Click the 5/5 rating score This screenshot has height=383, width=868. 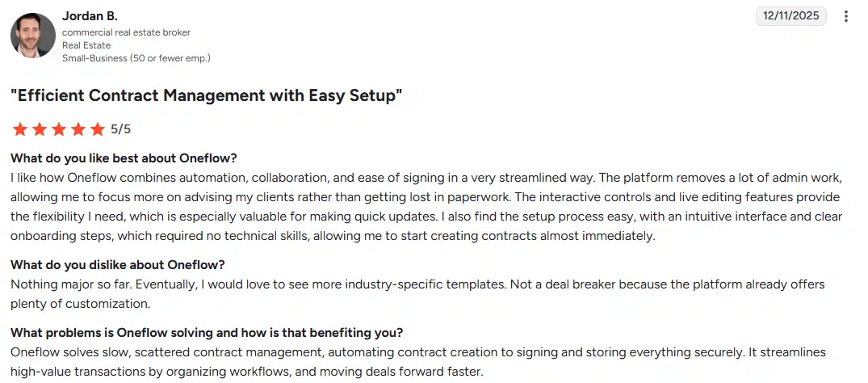coord(120,129)
